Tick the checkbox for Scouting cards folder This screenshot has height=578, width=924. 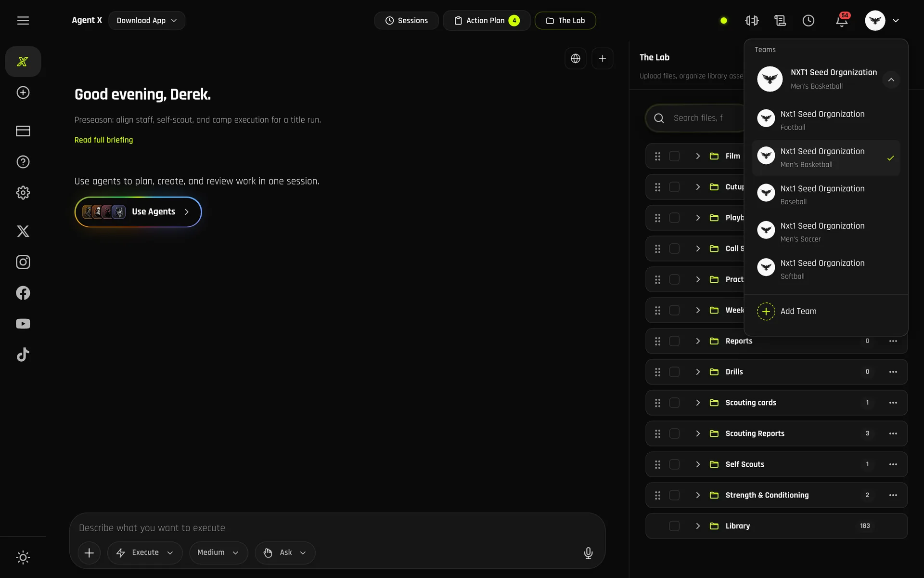pyautogui.click(x=675, y=403)
